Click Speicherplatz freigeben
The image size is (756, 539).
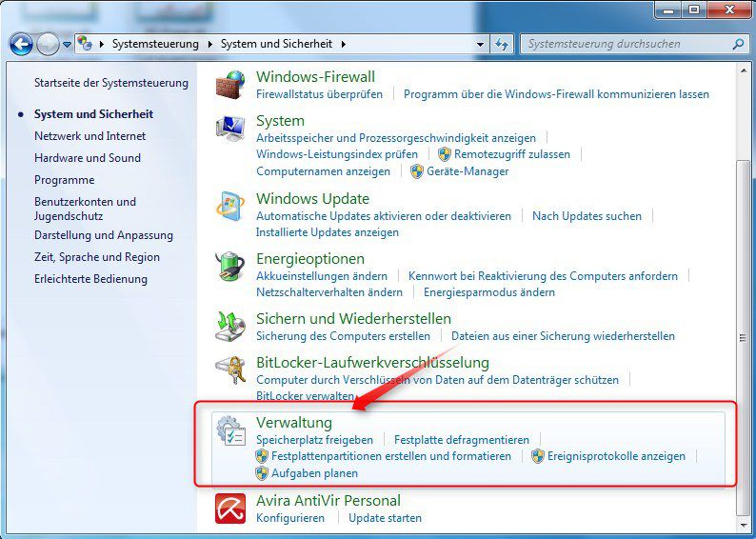pos(314,440)
